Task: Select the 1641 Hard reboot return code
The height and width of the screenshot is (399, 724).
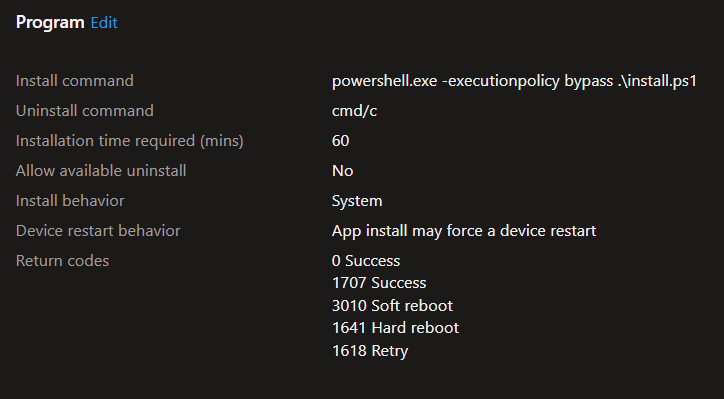Action: click(395, 328)
